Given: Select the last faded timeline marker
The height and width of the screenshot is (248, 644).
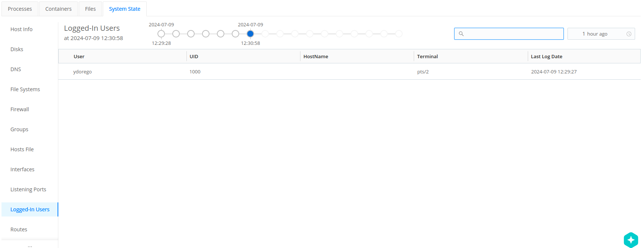Looking at the screenshot, I should 399,34.
